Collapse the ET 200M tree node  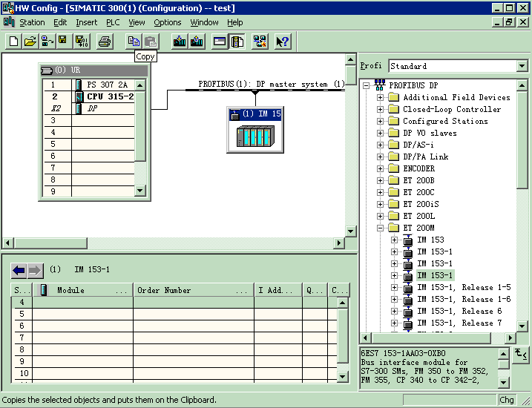(x=381, y=228)
